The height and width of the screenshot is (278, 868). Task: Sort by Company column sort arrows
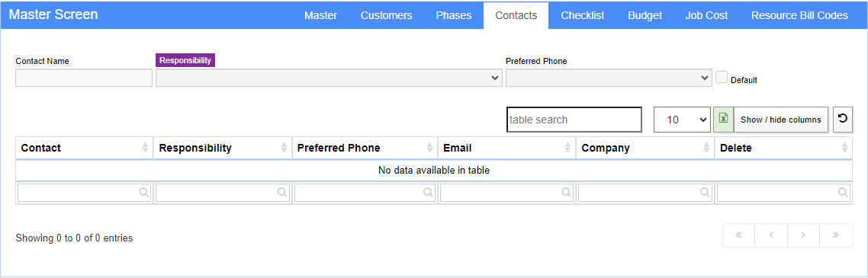coord(706,148)
